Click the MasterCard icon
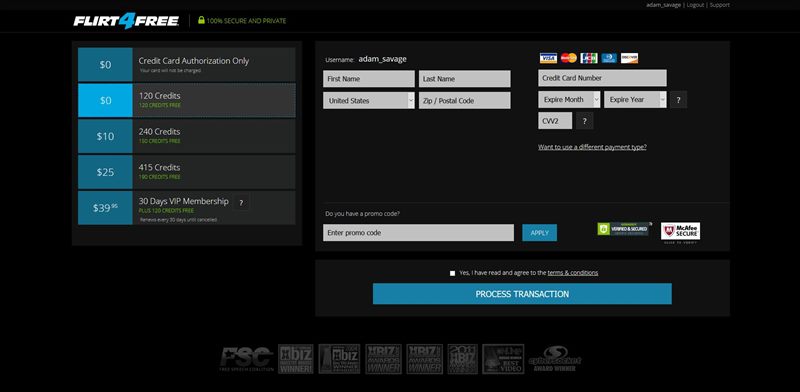This screenshot has height=392, width=800. tap(568, 58)
